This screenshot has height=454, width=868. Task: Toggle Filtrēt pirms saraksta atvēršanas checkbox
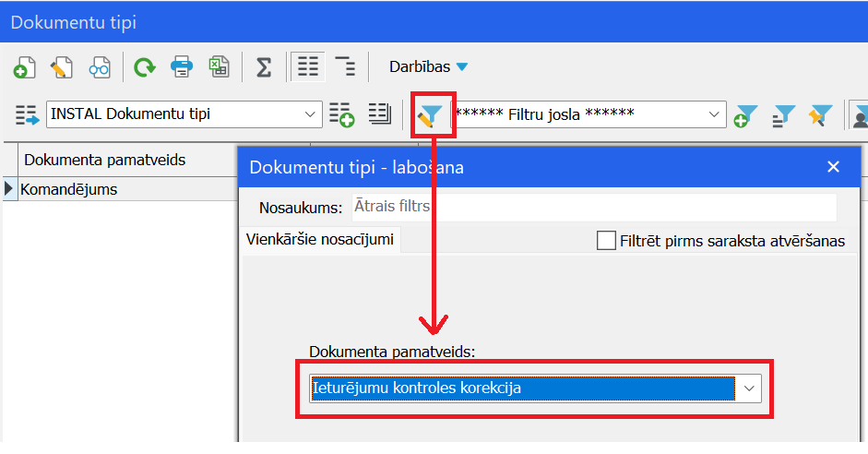[606, 241]
